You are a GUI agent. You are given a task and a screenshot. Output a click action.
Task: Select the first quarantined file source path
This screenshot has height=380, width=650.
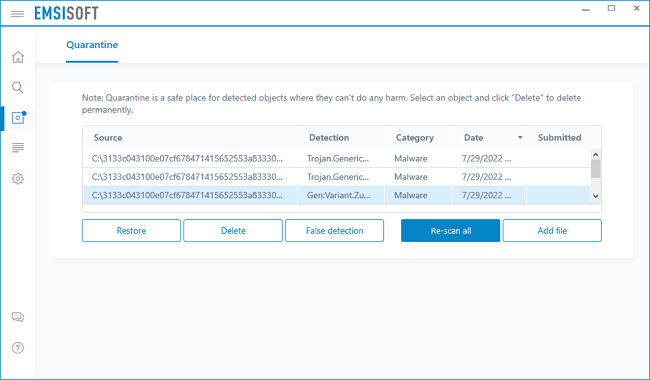click(187, 158)
